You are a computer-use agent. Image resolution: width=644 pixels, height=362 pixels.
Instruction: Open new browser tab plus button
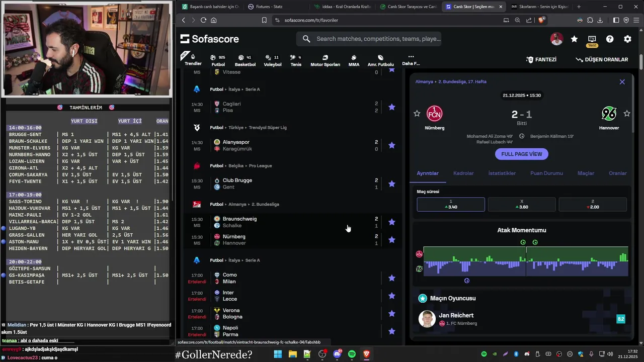[x=579, y=7]
